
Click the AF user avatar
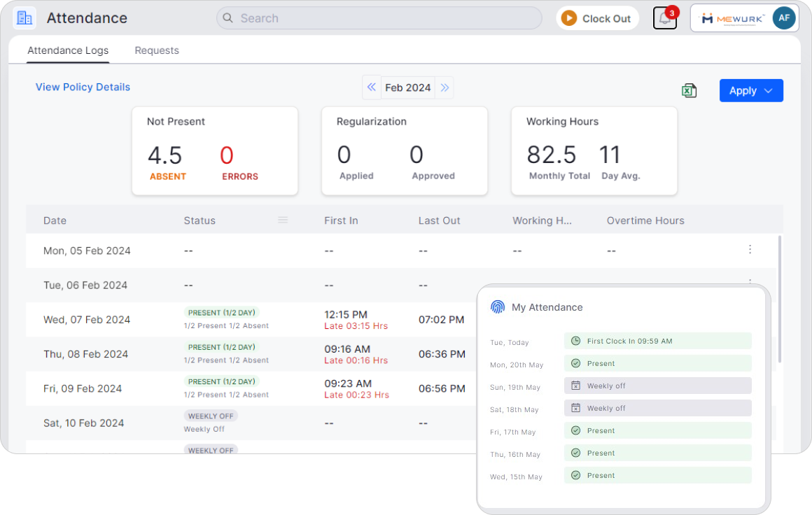(x=784, y=18)
